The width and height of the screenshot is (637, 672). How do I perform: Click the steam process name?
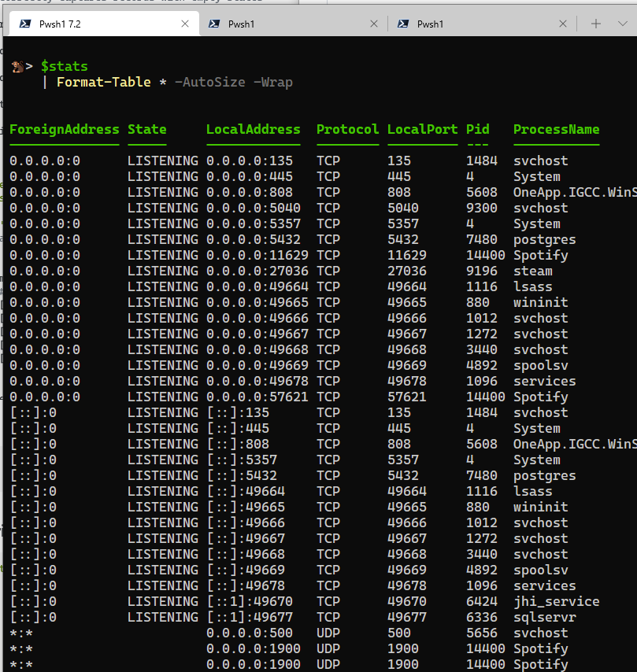coord(533,271)
